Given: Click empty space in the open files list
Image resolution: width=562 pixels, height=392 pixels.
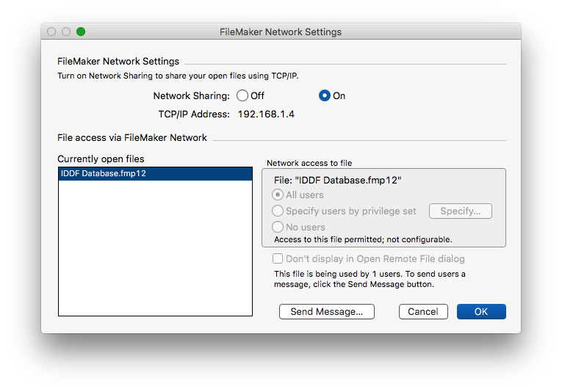Looking at the screenshot, I should (x=155, y=247).
